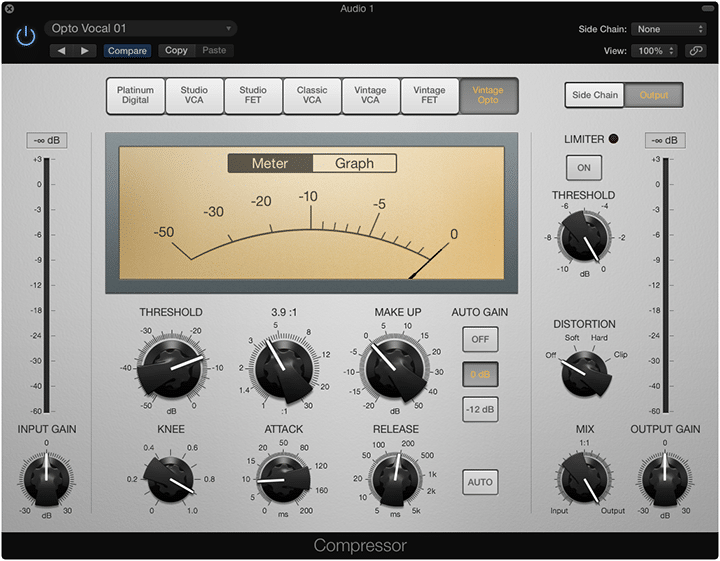The image size is (720, 561).
Task: Select the Classic VCA compressor model
Action: pos(312,95)
